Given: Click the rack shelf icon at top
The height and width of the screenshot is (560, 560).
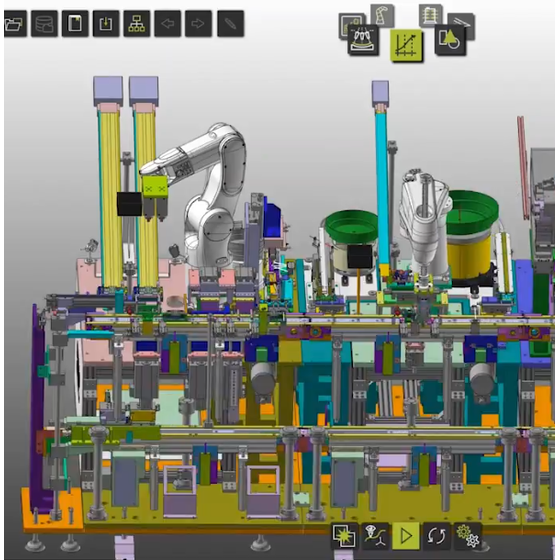Looking at the screenshot, I should point(431,15).
